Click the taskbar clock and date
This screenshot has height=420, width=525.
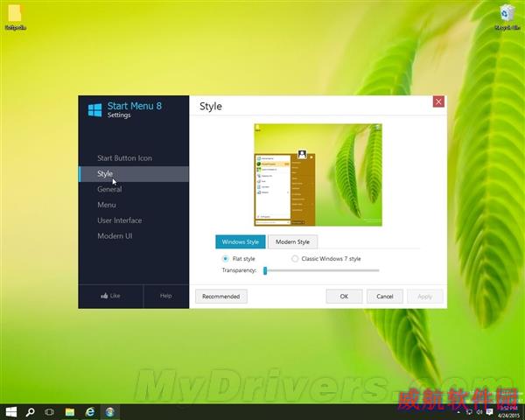click(x=508, y=412)
